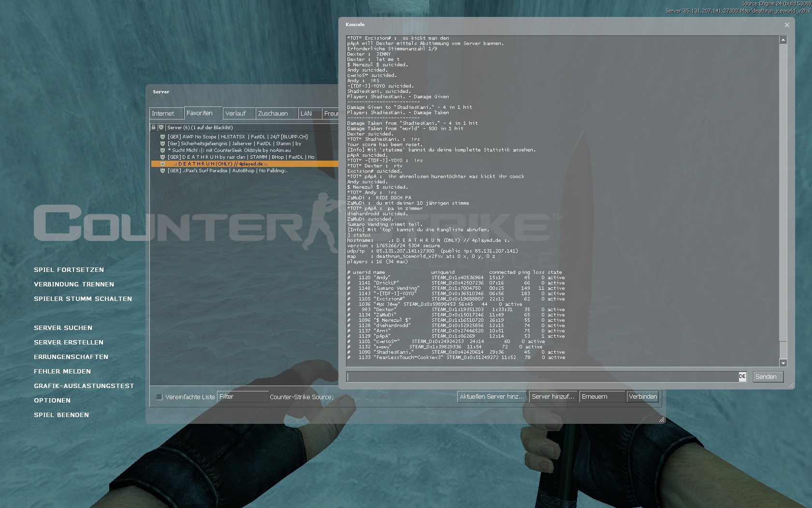Click the password lock column header icon

point(154,128)
